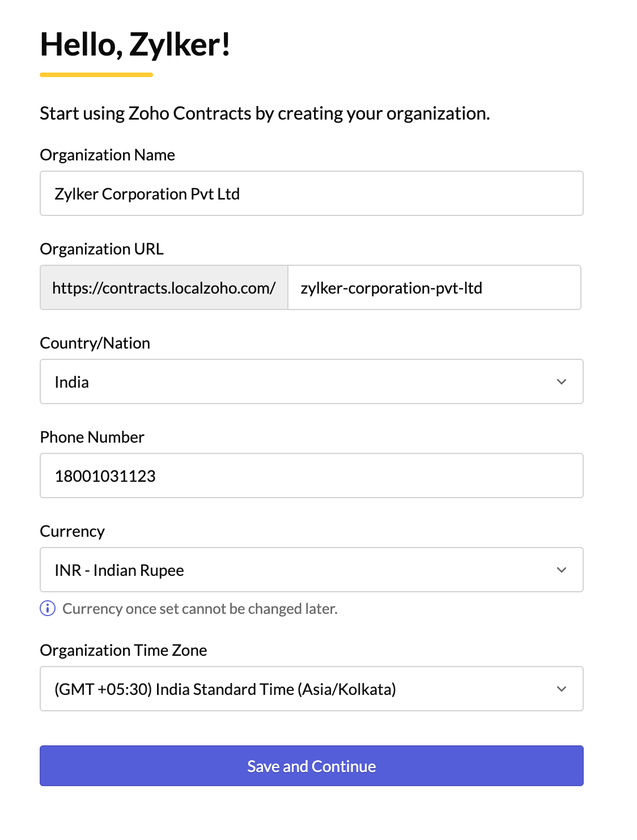637x840 pixels.
Task: Click the Currency field label
Action: (72, 531)
